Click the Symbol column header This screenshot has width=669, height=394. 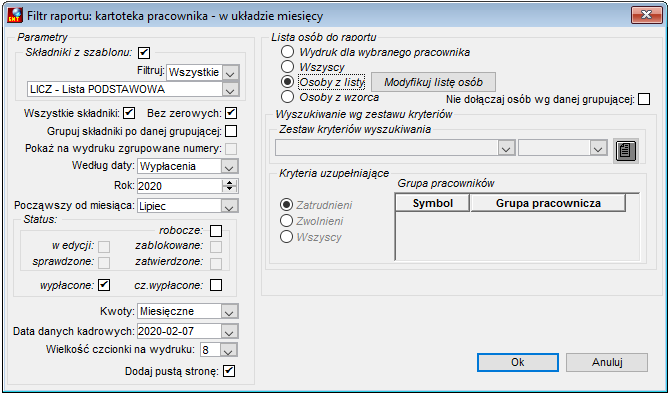pos(433,203)
